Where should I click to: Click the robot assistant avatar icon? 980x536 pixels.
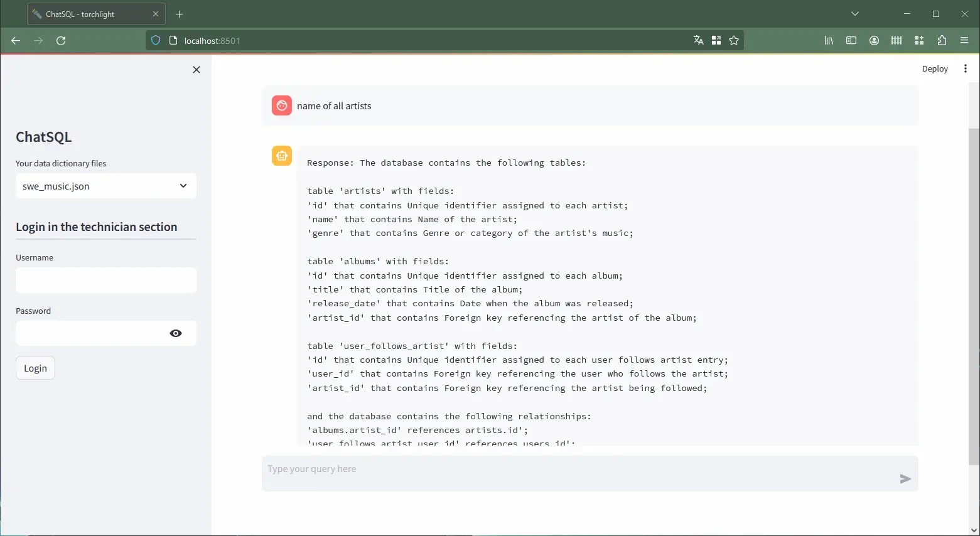281,156
